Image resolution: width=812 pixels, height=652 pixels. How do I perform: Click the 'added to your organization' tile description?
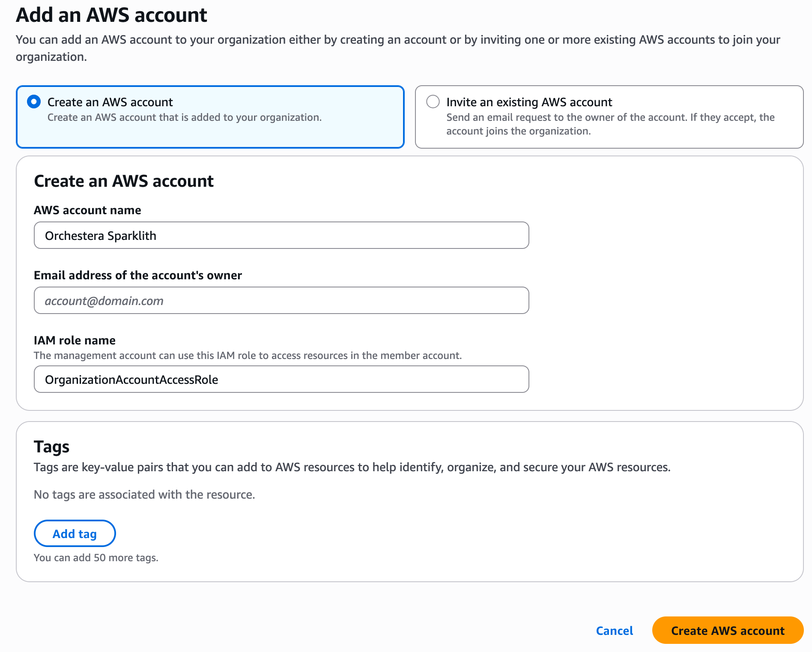[184, 117]
